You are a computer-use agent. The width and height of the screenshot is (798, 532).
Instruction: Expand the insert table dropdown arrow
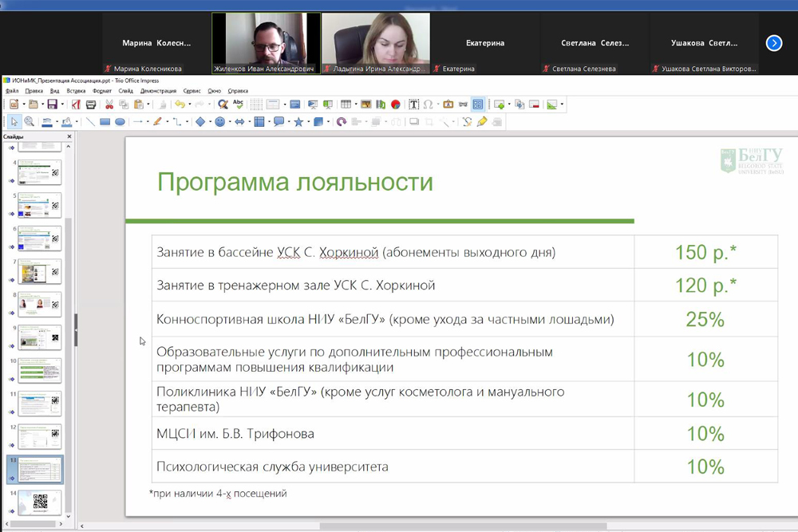[x=355, y=104]
